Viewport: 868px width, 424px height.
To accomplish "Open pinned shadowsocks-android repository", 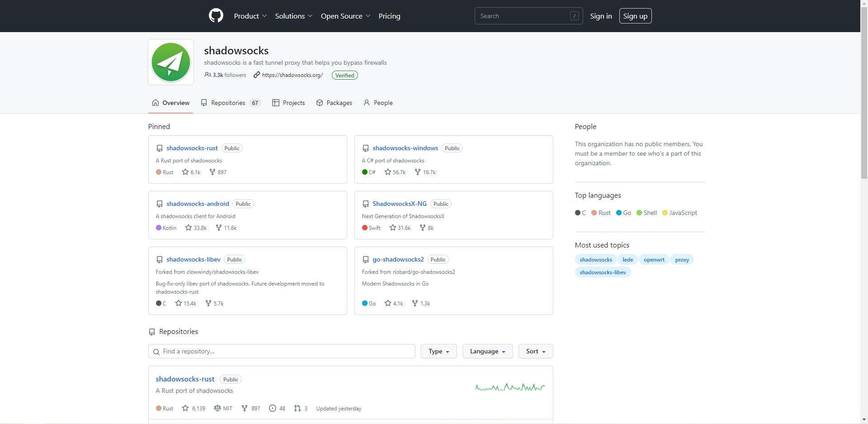I will tap(198, 204).
